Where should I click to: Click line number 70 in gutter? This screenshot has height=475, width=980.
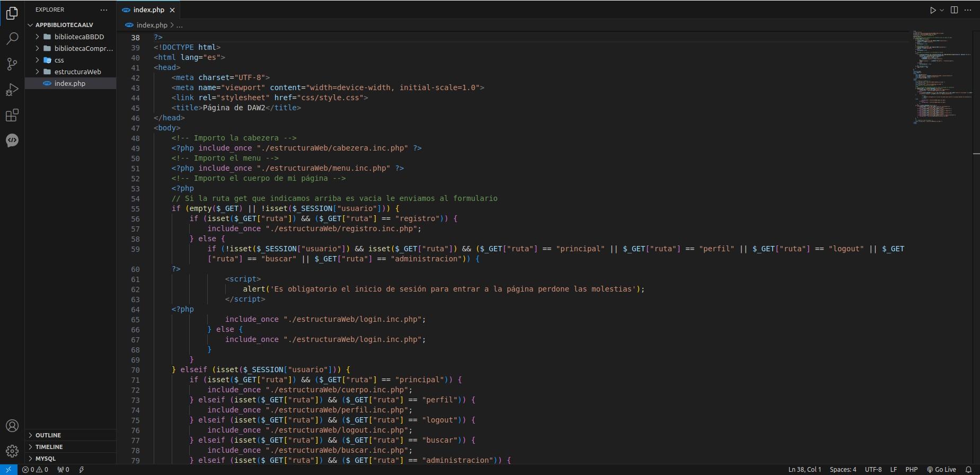click(135, 370)
